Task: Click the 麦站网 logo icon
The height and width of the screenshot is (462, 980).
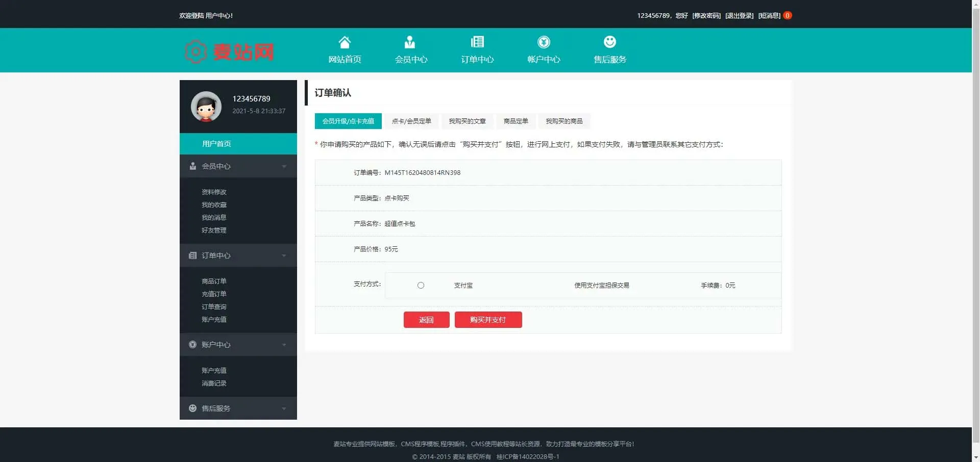Action: (195, 51)
